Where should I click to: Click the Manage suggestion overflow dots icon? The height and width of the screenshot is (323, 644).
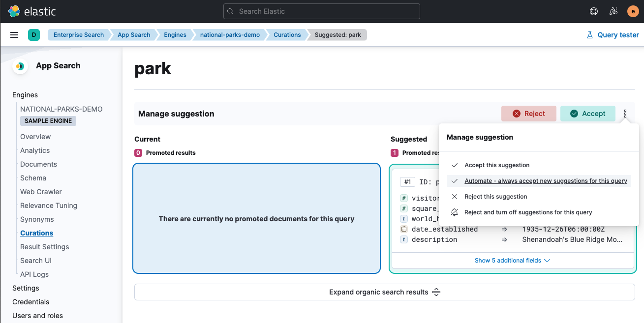(625, 114)
